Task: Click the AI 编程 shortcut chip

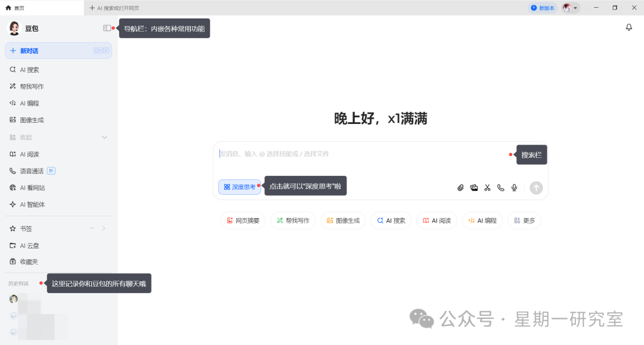Action: 482,220
